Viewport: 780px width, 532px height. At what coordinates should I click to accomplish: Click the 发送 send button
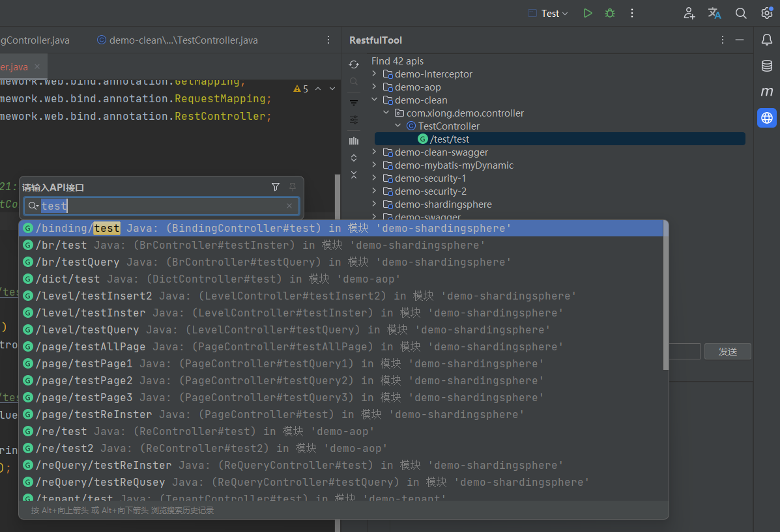(727, 352)
